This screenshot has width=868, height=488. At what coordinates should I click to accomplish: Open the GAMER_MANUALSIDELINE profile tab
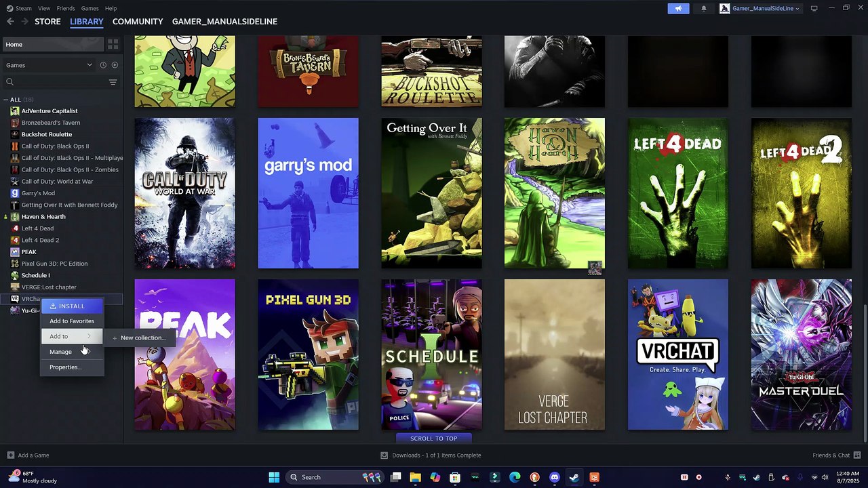224,22
